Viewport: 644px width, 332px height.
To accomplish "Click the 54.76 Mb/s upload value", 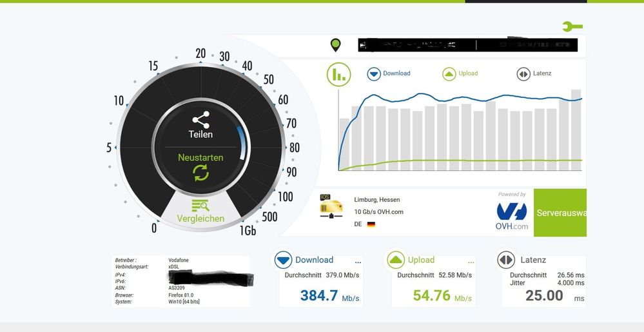I will (x=442, y=295).
